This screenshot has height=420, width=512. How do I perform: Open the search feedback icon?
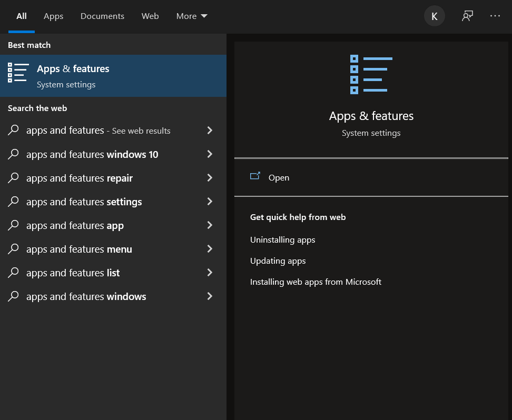click(x=467, y=16)
